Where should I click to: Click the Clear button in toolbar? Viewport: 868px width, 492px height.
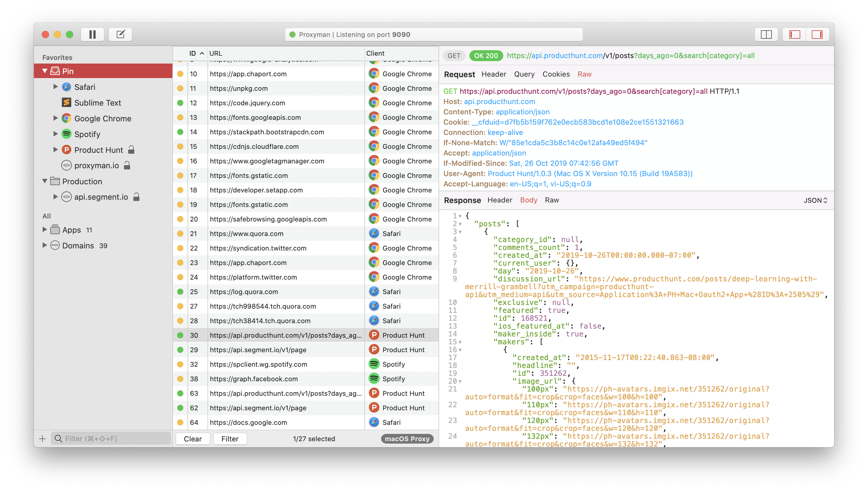pos(193,438)
